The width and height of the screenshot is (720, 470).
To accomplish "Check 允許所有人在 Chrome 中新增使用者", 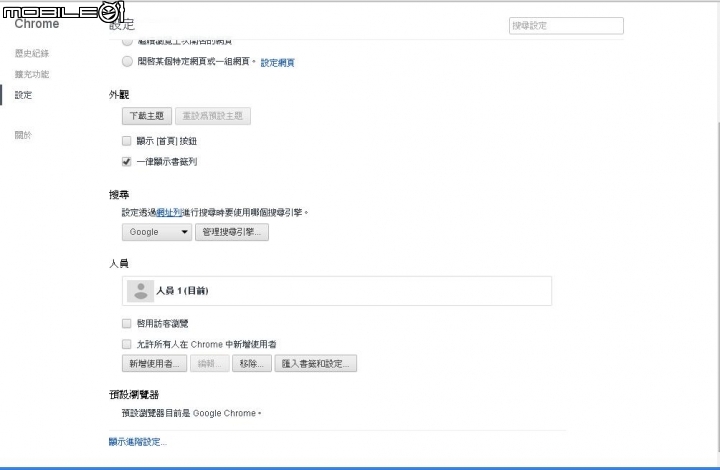I will (127, 344).
